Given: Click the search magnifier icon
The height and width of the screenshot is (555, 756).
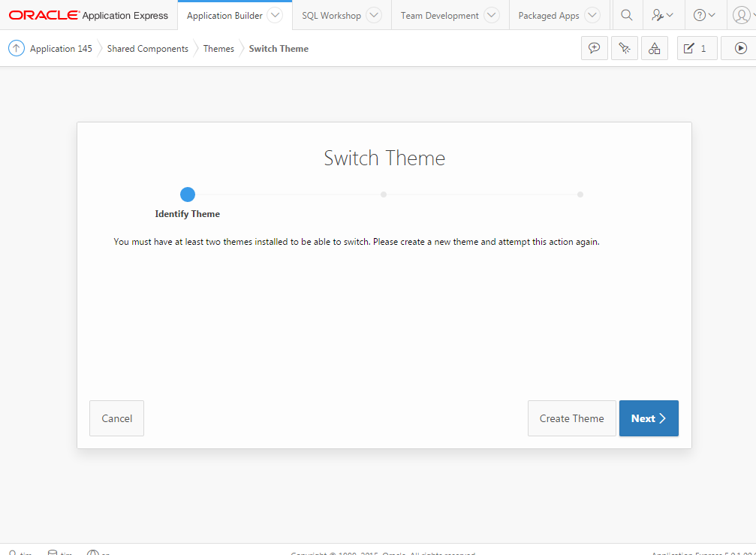Looking at the screenshot, I should pyautogui.click(x=627, y=15).
